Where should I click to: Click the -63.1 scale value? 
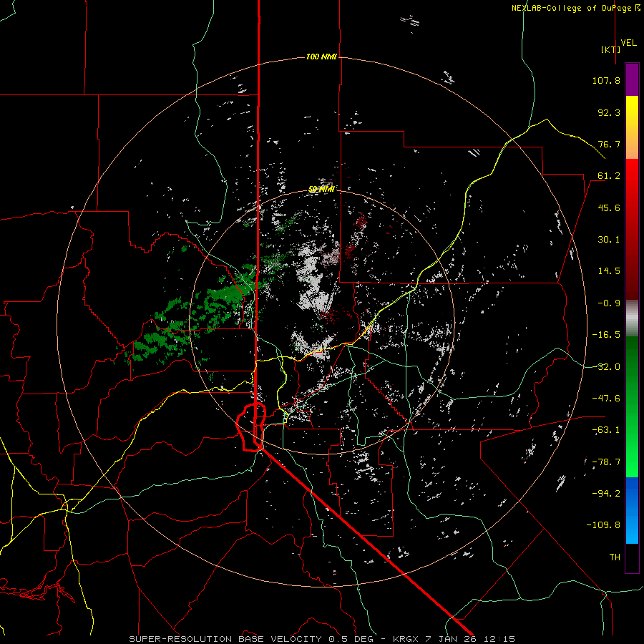point(606,430)
